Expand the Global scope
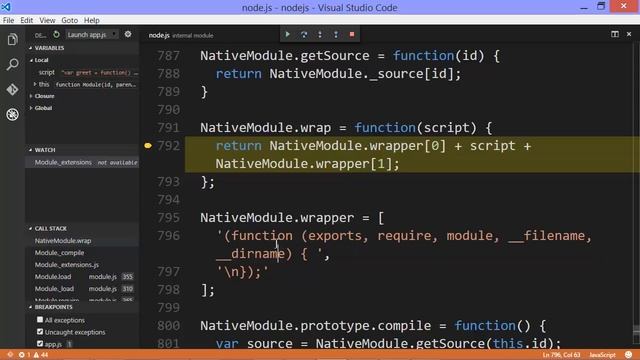Screen dimensions: 640x360 [x=31, y=108]
